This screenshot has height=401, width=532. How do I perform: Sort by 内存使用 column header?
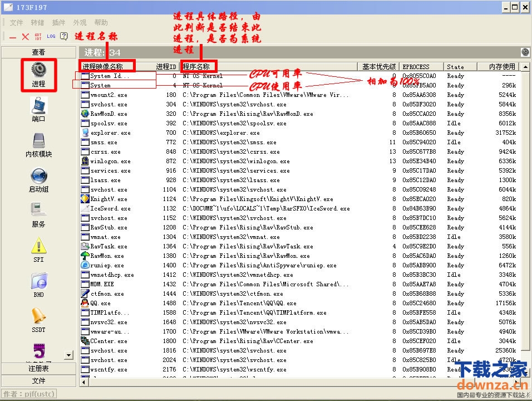pos(501,66)
